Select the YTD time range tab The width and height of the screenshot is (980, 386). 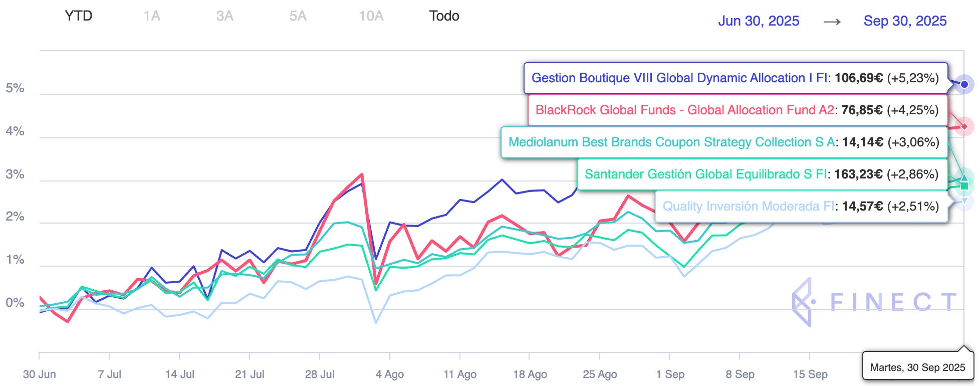coord(79,16)
